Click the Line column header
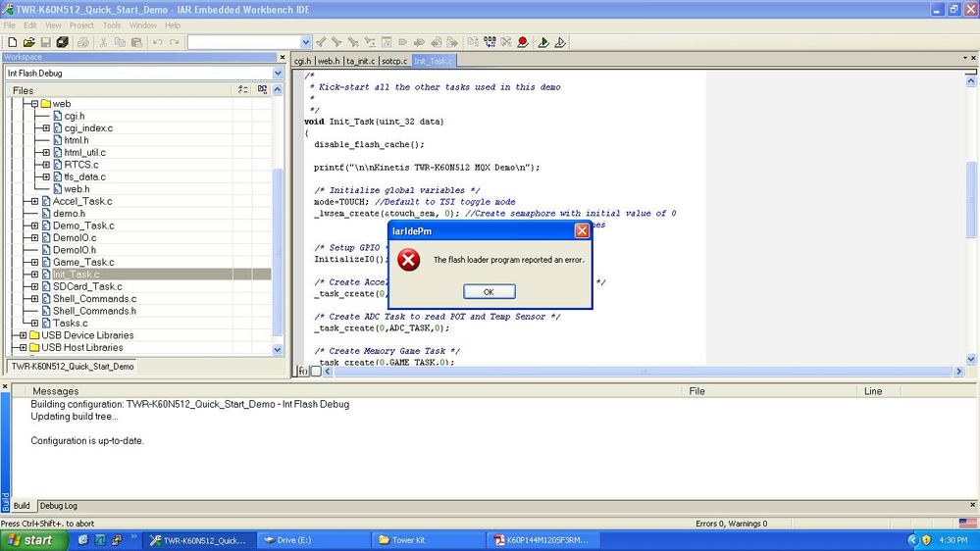 [879, 391]
